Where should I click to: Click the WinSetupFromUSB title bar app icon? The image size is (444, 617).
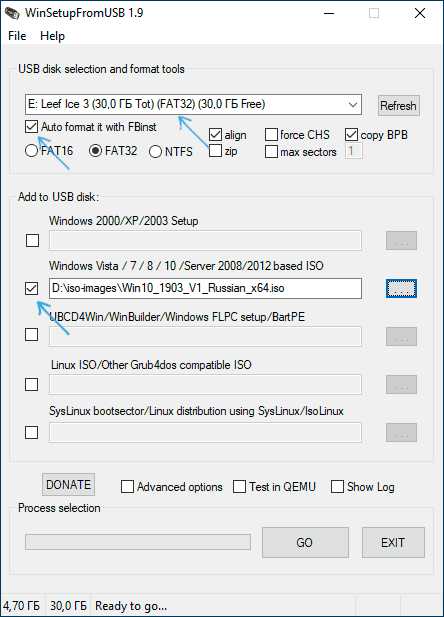[11, 13]
